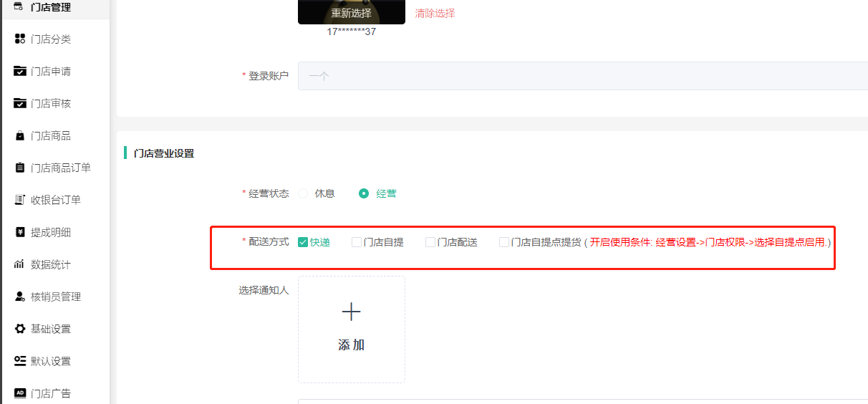Click the 门店申请 folder icon
Image resolution: width=868 pixels, height=404 pixels.
pyautogui.click(x=20, y=71)
